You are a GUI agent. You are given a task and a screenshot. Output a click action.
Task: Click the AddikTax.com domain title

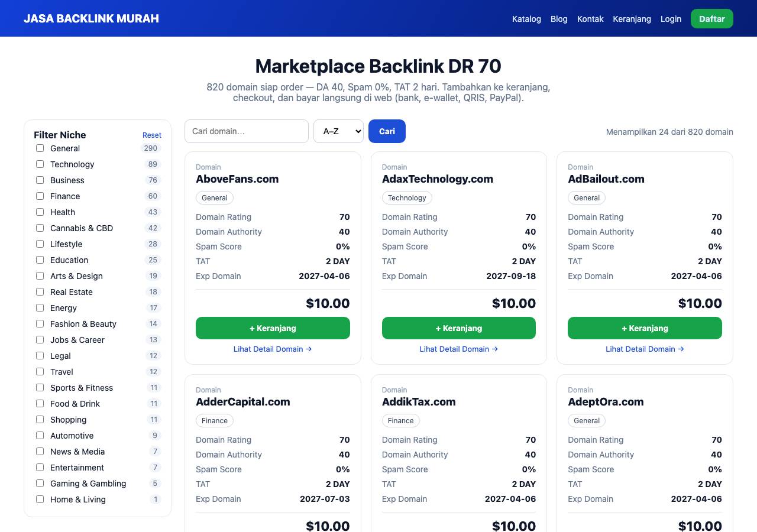pyautogui.click(x=419, y=402)
